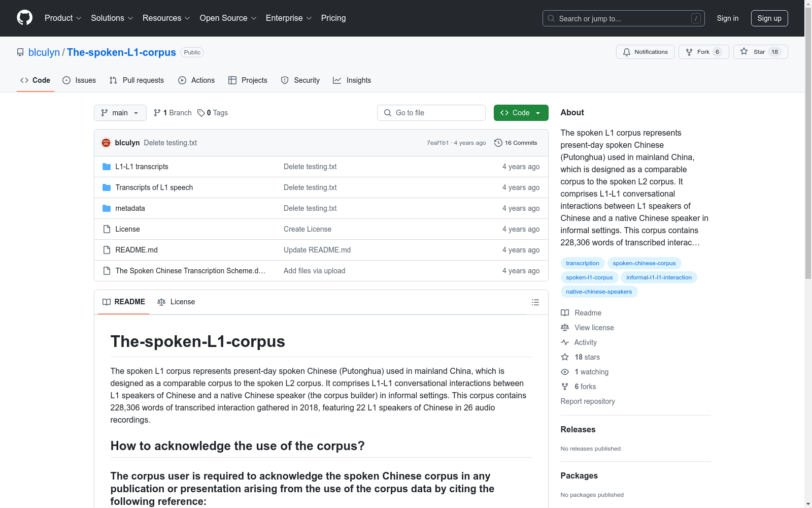This screenshot has height=508, width=812.
Task: Click the Releases heading link
Action: tap(578, 429)
